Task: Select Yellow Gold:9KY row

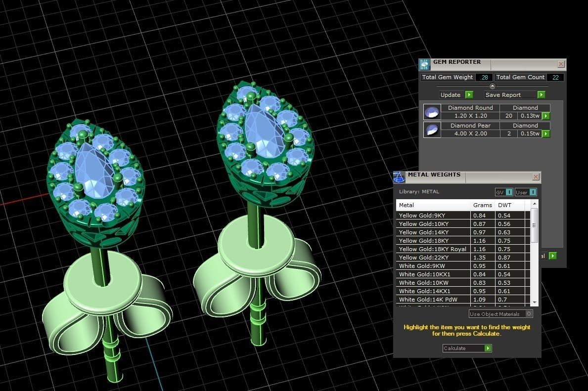Action: 463,216
